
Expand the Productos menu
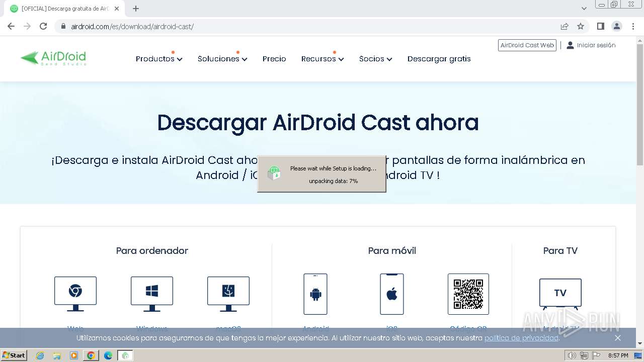tap(159, 59)
